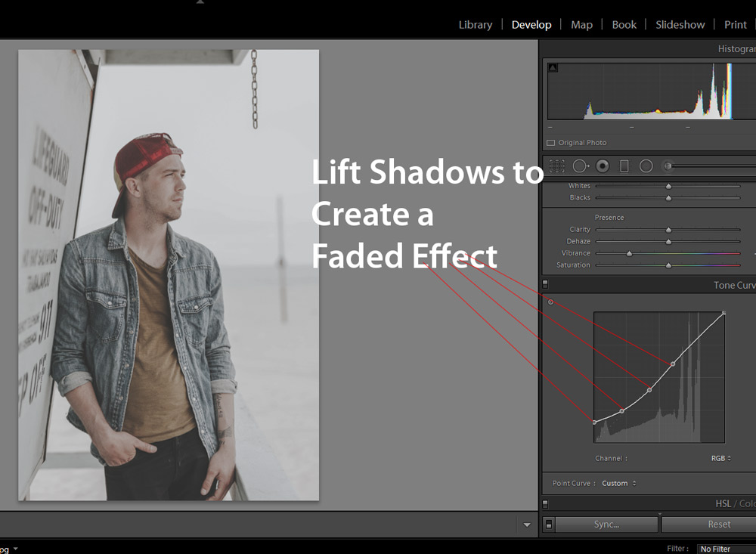Open the Print module
Screen dimensions: 756x554
(736, 25)
